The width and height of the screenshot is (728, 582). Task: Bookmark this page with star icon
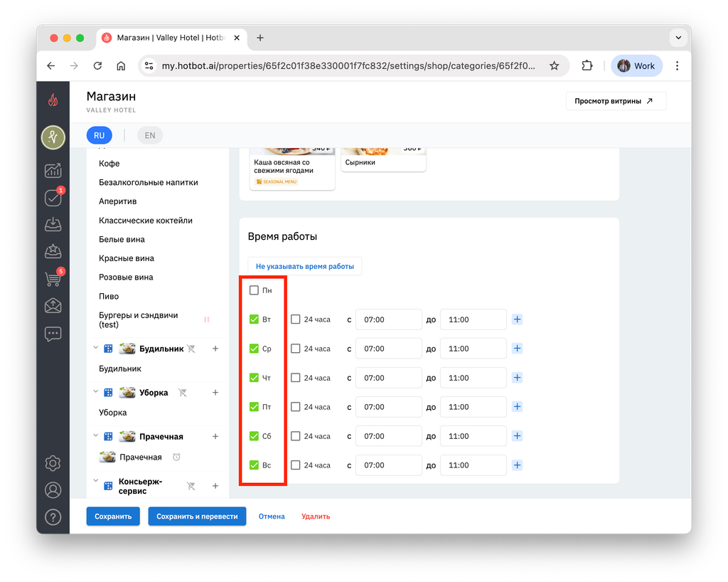[x=554, y=66]
